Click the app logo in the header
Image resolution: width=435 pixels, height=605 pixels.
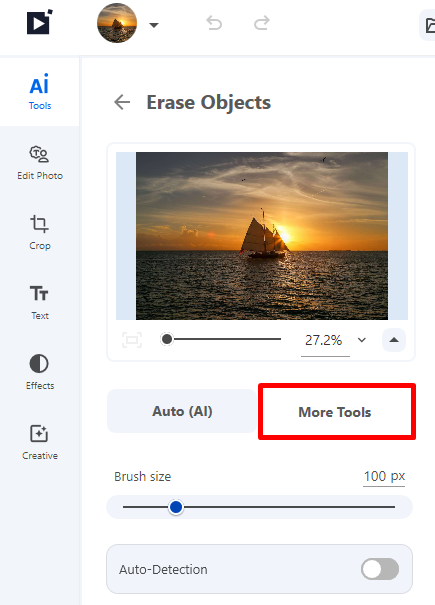pos(39,22)
